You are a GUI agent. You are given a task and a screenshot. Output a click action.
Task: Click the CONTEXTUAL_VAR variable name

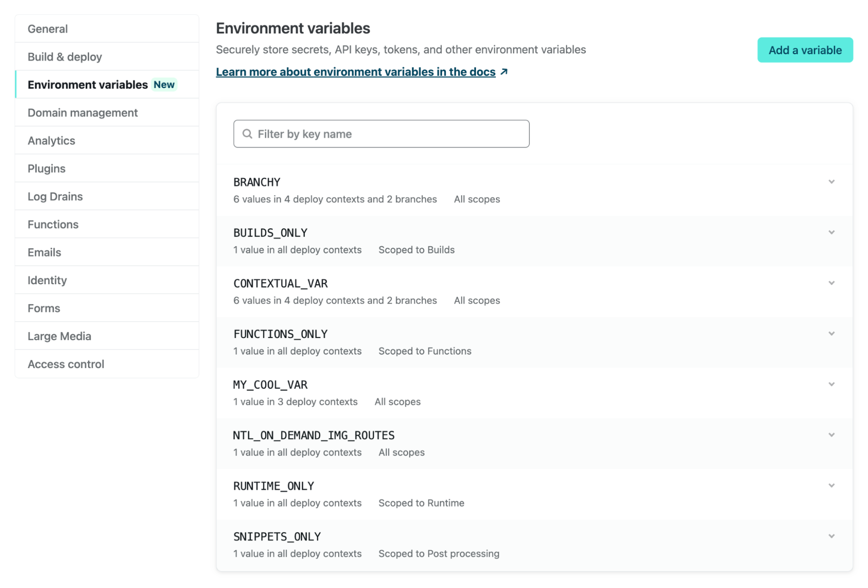[281, 283]
